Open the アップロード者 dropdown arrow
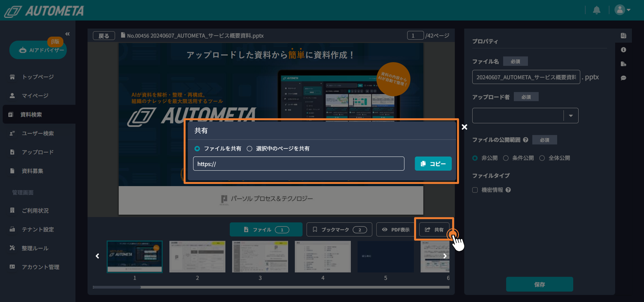The image size is (644, 302). pos(571,116)
